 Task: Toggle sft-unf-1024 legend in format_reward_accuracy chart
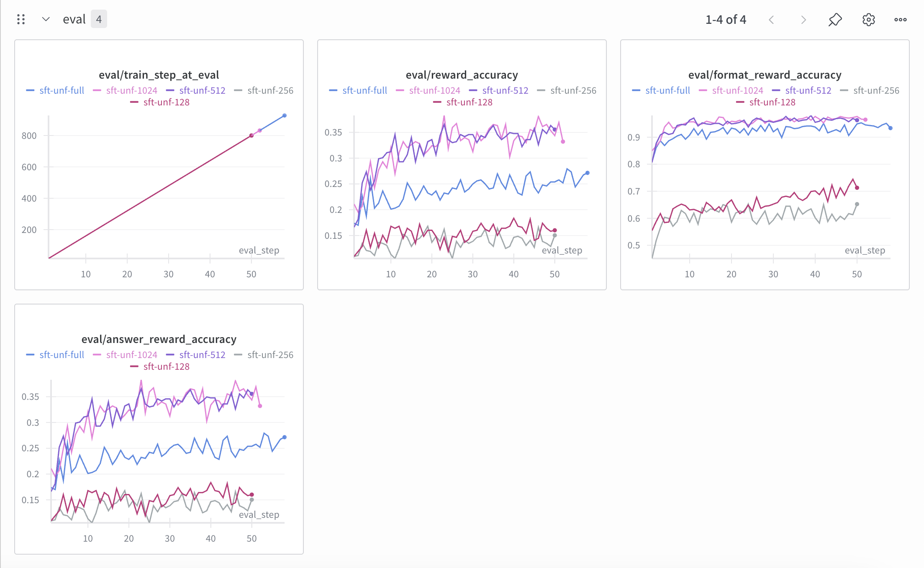(737, 90)
